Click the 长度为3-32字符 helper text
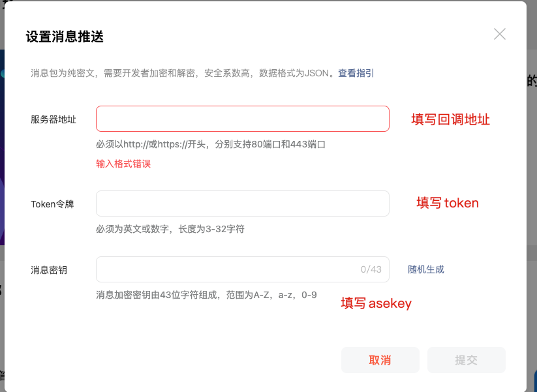 click(211, 229)
